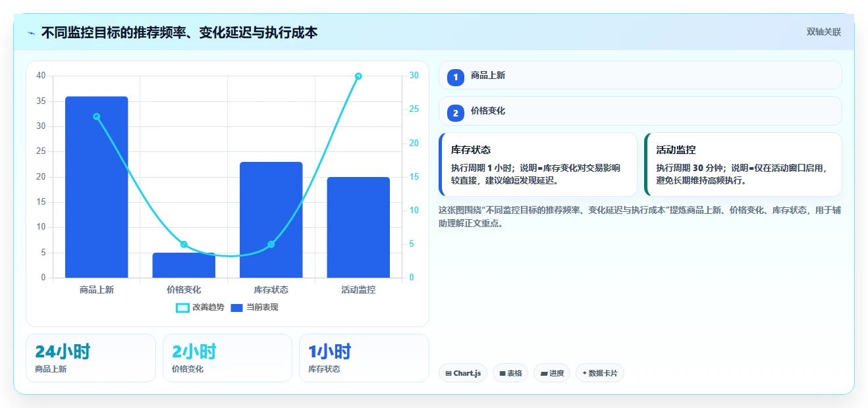Toggle the 改善趋势 legend item
This screenshot has height=408, width=868.
(200, 307)
